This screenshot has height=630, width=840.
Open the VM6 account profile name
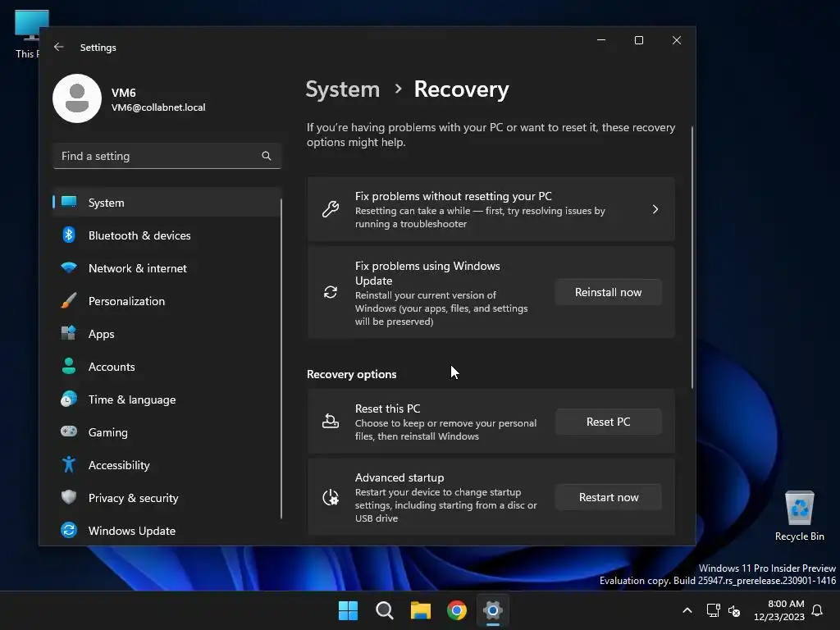[x=123, y=93]
